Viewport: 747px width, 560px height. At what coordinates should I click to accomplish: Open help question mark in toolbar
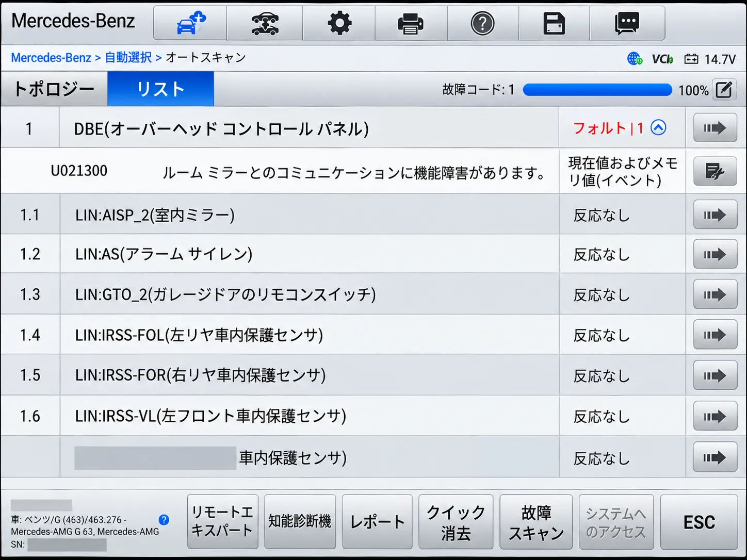pos(483,23)
